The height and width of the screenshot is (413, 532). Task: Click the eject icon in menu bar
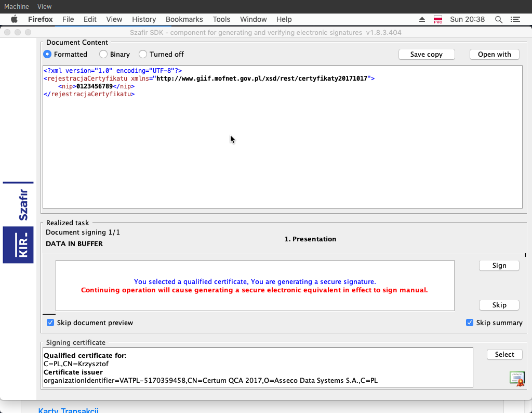coord(422,19)
